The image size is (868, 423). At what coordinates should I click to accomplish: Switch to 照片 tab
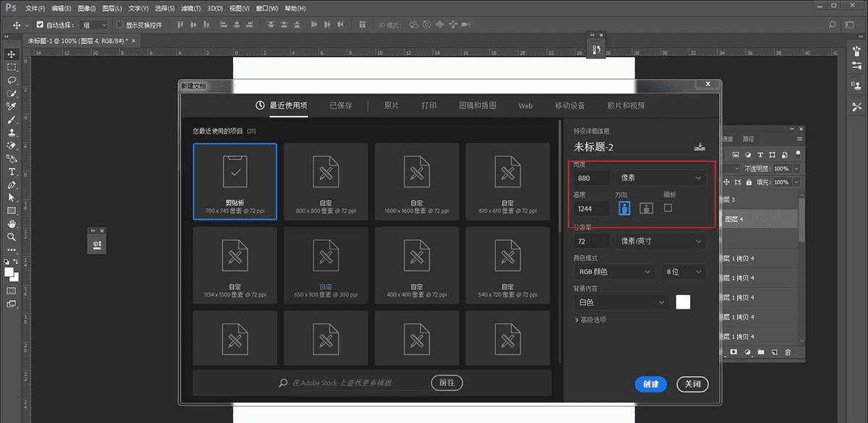[391, 106]
